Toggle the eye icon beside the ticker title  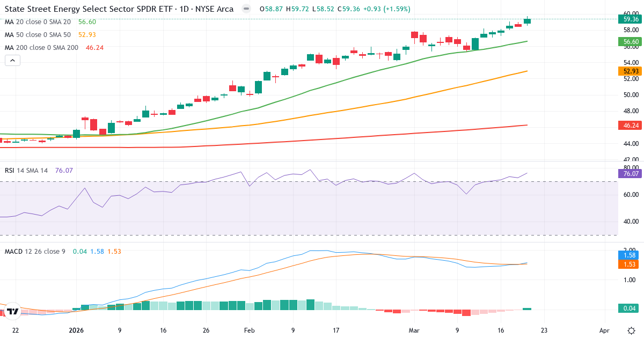(x=245, y=9)
